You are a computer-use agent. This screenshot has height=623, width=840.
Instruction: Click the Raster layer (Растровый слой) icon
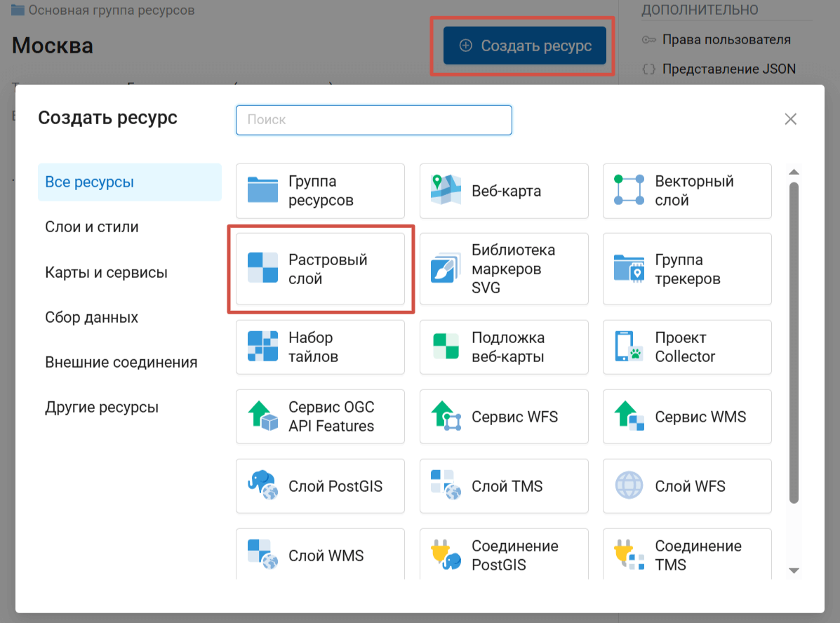(263, 269)
